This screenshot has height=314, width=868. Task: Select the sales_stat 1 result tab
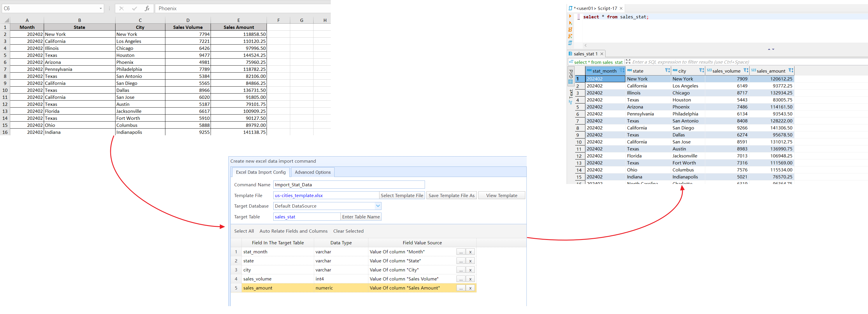click(x=586, y=54)
